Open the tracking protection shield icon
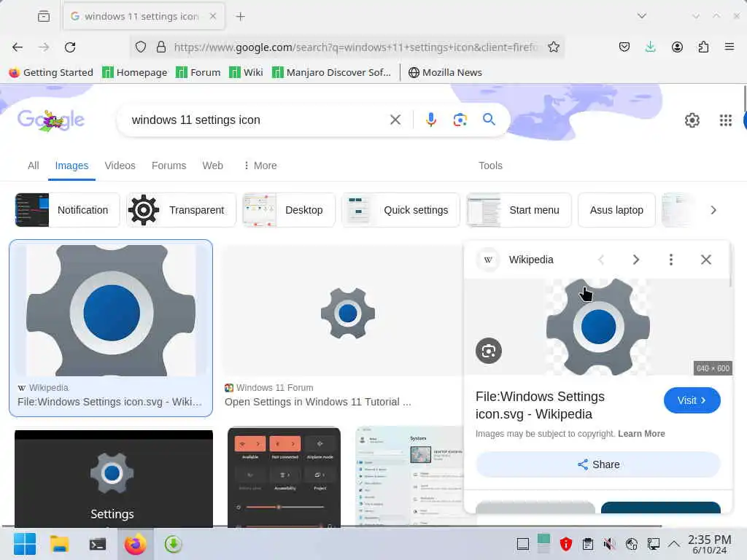Screen dimensions: 747x560 tap(141, 47)
